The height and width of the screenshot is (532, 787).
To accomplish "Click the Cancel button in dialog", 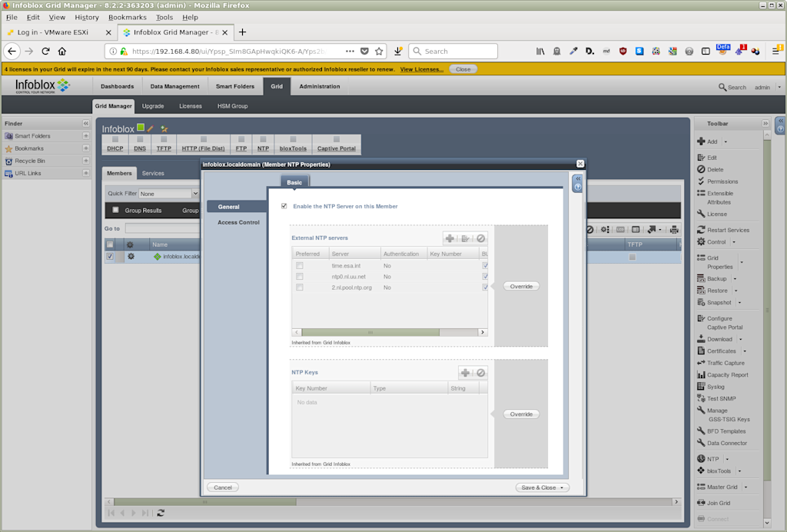I will pyautogui.click(x=223, y=487).
